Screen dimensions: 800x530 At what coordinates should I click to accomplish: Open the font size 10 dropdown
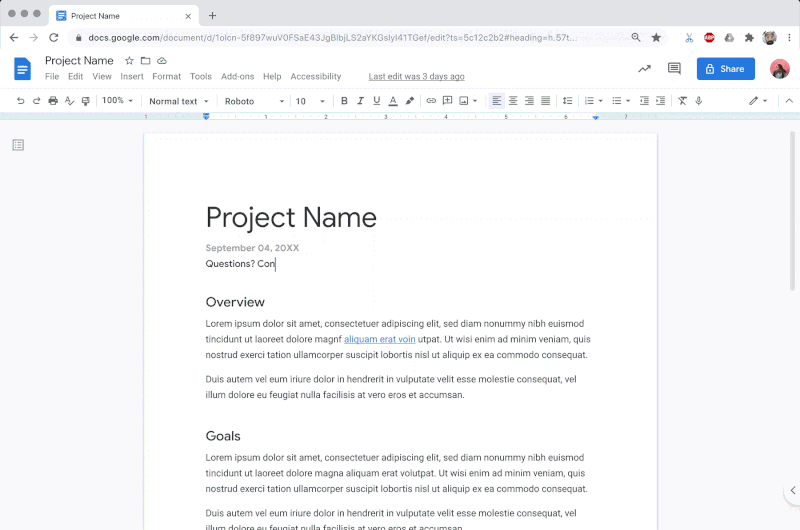310,101
